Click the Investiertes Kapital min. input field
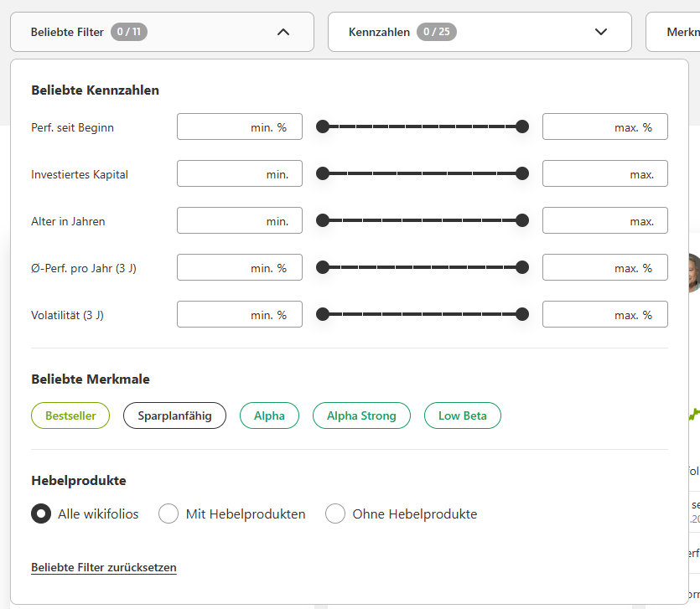This screenshot has height=609, width=700. click(x=240, y=173)
